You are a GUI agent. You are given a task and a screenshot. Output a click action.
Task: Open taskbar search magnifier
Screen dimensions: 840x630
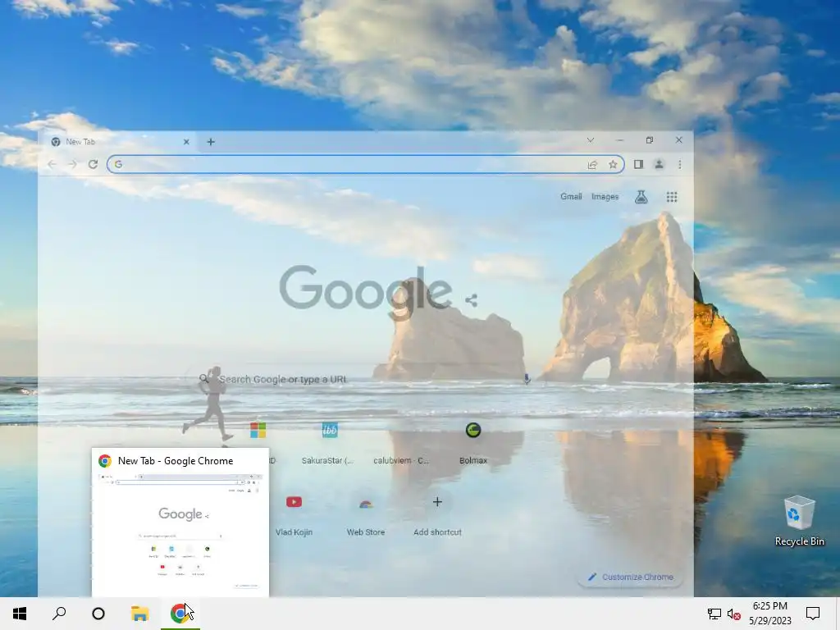59,614
